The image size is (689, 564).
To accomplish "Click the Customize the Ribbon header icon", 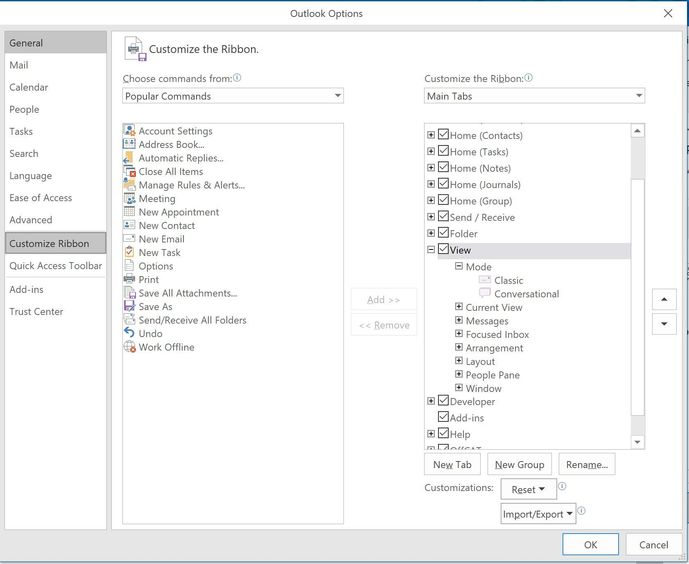I will tap(135, 49).
